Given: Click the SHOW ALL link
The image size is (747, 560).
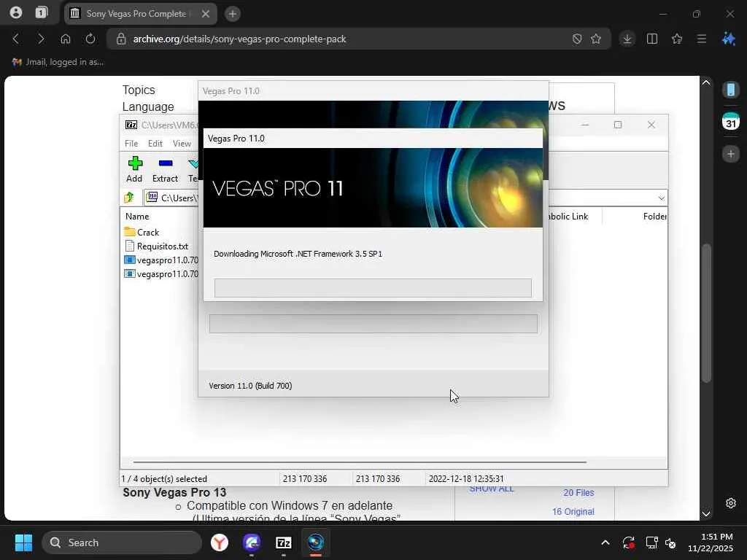Looking at the screenshot, I should pos(491,489).
